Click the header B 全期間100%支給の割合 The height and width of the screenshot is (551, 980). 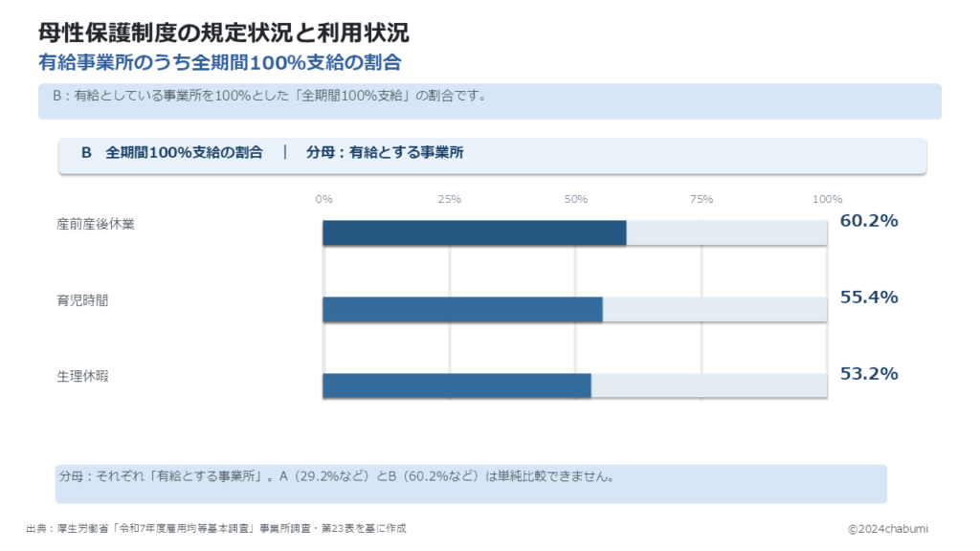coord(172,152)
